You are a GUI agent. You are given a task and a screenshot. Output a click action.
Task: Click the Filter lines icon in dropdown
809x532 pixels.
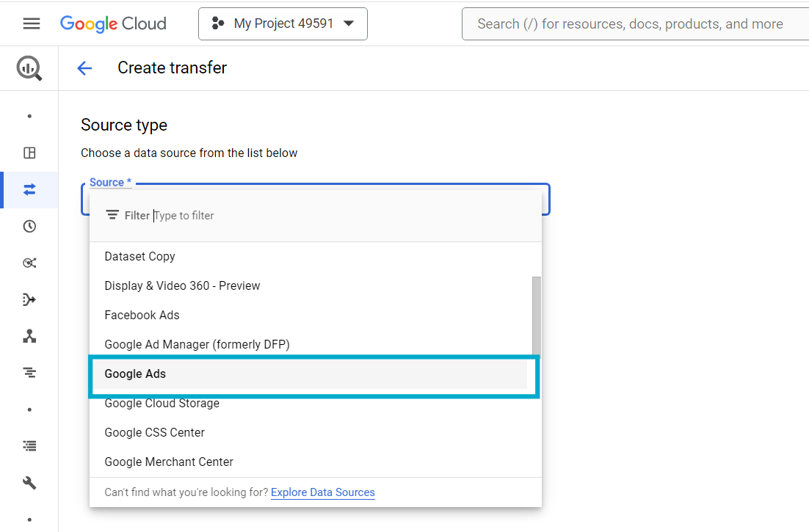tap(112, 215)
